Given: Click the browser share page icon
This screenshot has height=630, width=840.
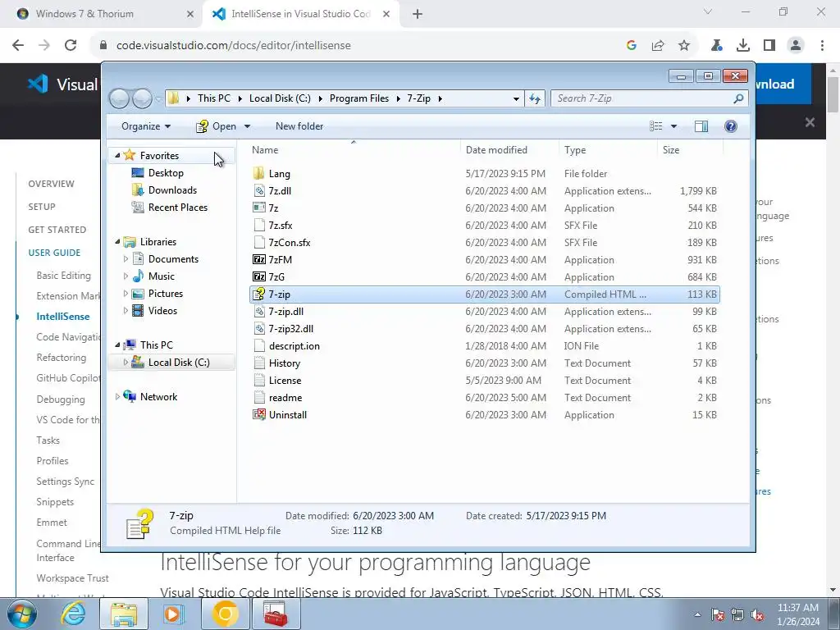Looking at the screenshot, I should (658, 46).
